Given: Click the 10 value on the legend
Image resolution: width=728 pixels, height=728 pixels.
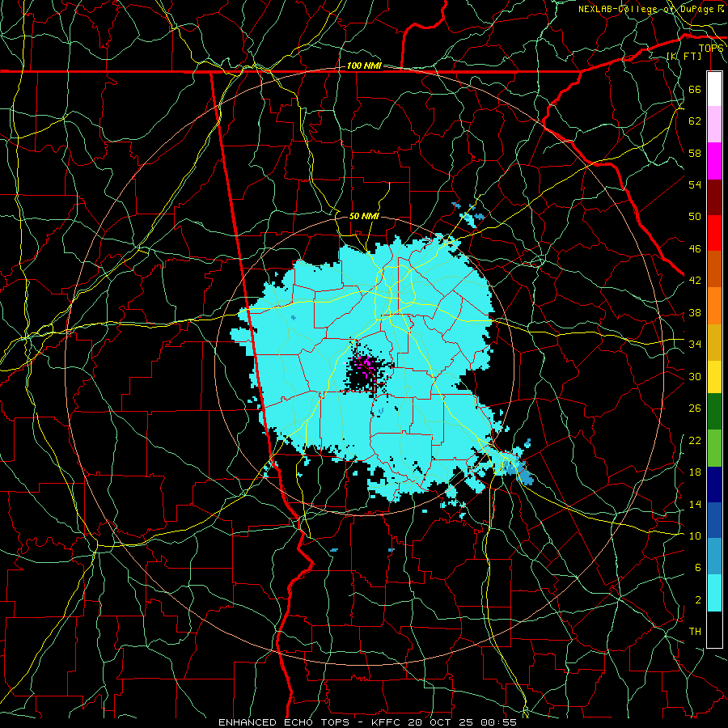Looking at the screenshot, I should (695, 535).
